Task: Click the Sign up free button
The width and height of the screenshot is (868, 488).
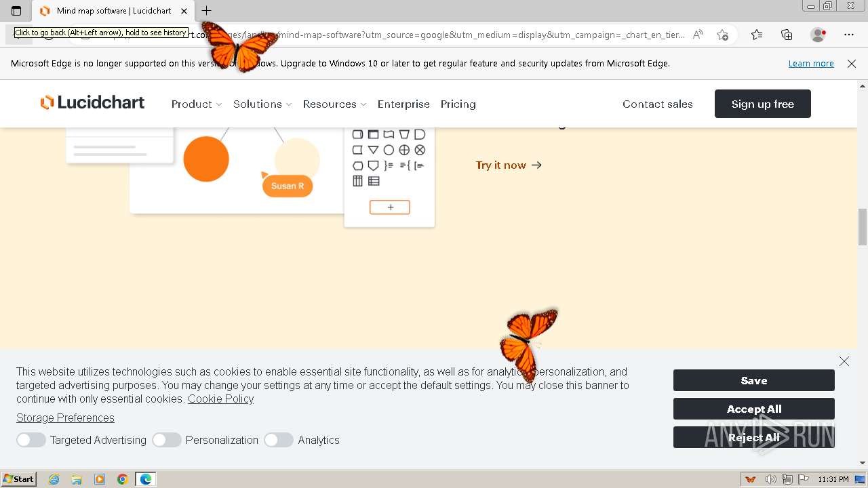Action: [x=763, y=104]
